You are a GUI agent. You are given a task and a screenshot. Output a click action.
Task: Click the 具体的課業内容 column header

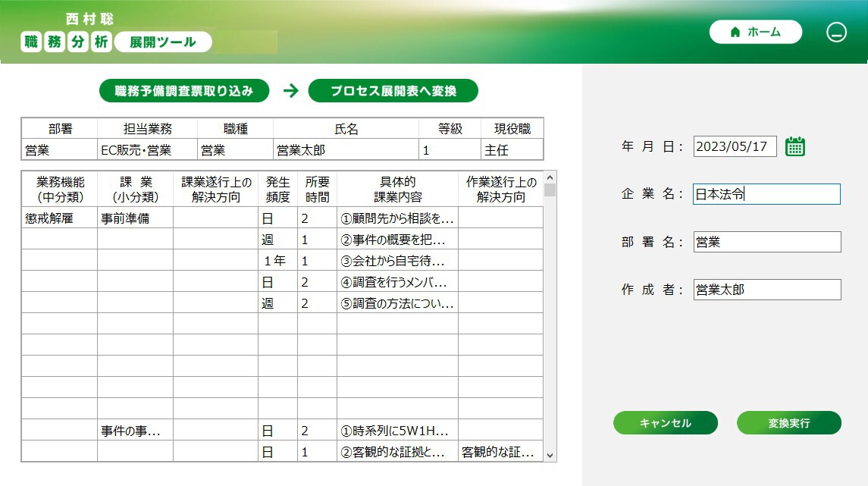pyautogui.click(x=397, y=190)
